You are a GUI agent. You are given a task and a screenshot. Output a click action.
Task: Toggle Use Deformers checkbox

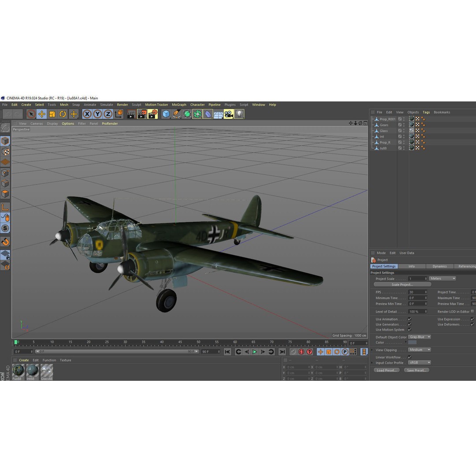(x=472, y=324)
